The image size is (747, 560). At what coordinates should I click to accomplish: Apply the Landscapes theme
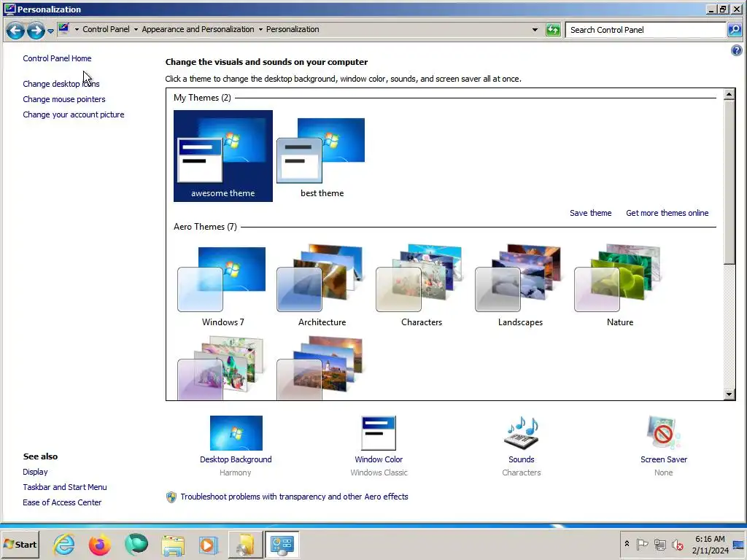click(520, 285)
